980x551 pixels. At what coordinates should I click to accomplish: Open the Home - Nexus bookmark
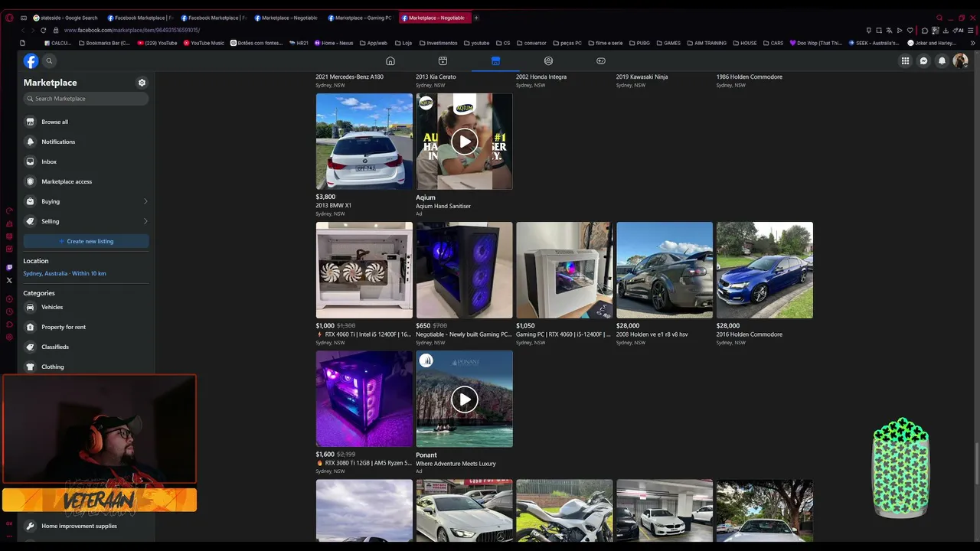click(x=333, y=43)
